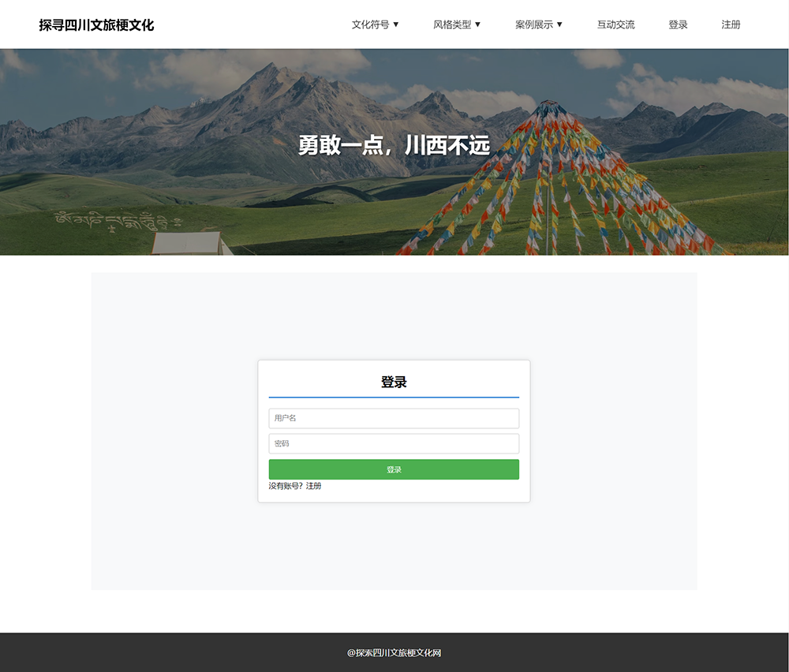Focus the 用户名 input field
The width and height of the screenshot is (789, 672).
pyautogui.click(x=394, y=418)
